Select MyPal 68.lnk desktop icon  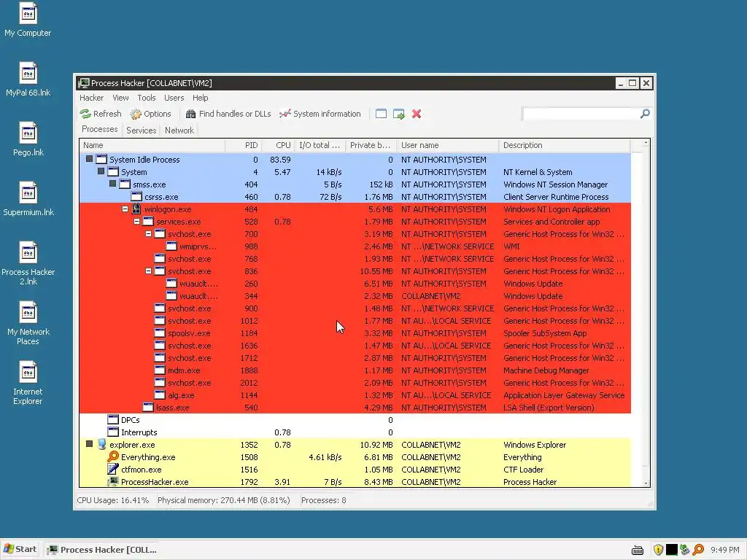(28, 79)
